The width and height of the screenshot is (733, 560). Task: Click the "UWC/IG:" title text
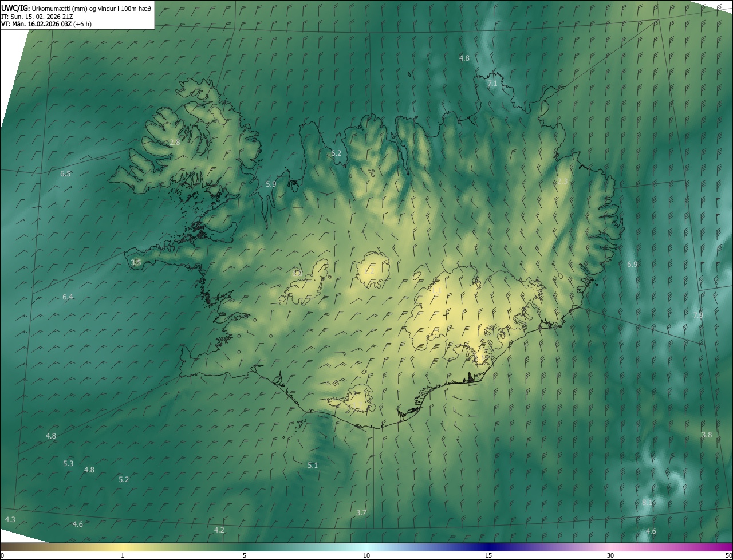[15, 8]
